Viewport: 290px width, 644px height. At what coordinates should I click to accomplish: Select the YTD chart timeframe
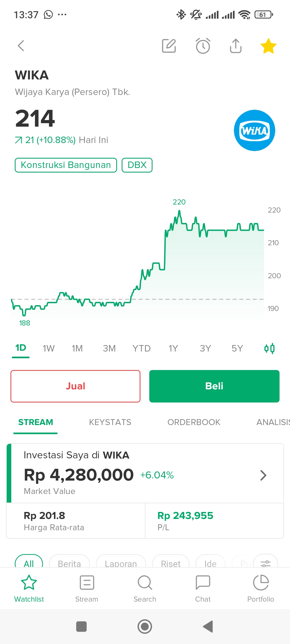(142, 349)
